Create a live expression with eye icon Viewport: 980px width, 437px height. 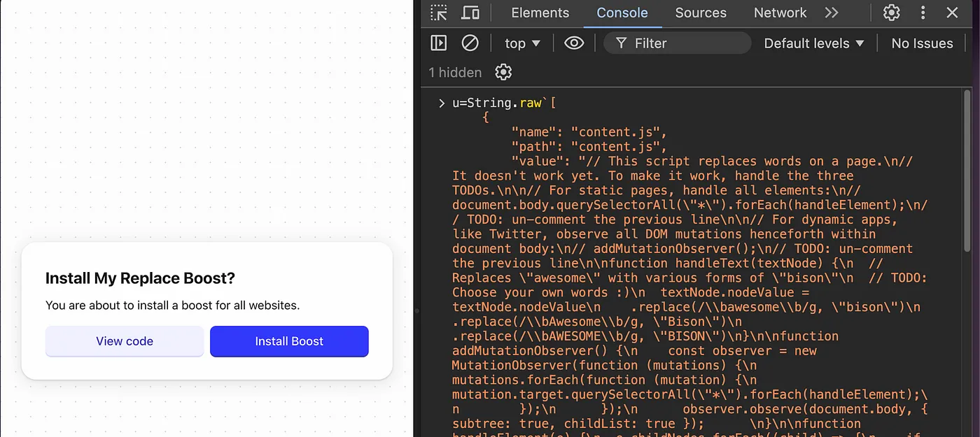(574, 43)
